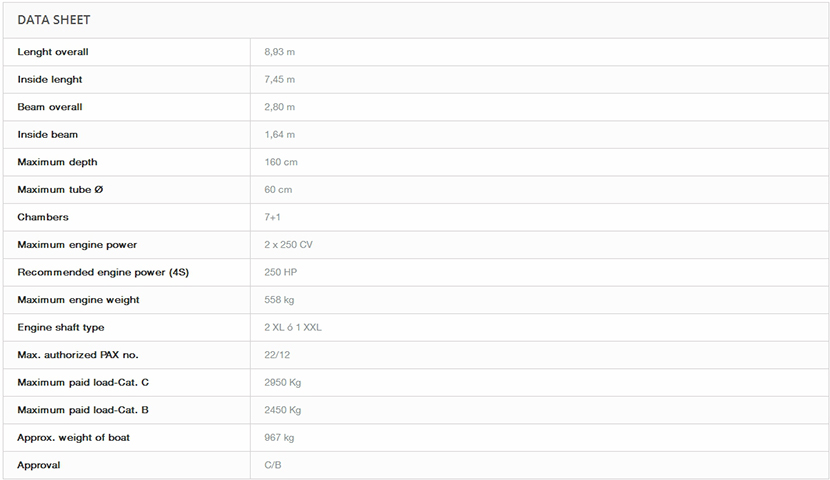Select the Inside lenght label

[50, 79]
